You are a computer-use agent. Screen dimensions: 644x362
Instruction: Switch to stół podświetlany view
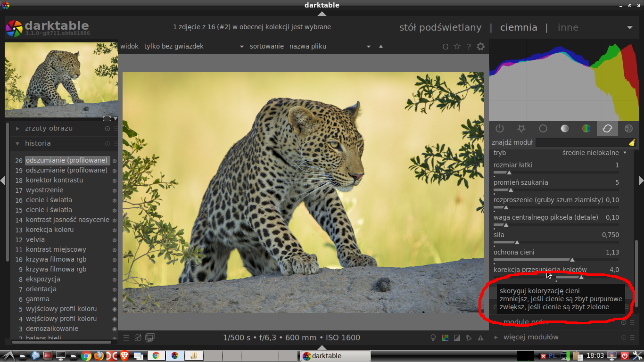click(440, 27)
